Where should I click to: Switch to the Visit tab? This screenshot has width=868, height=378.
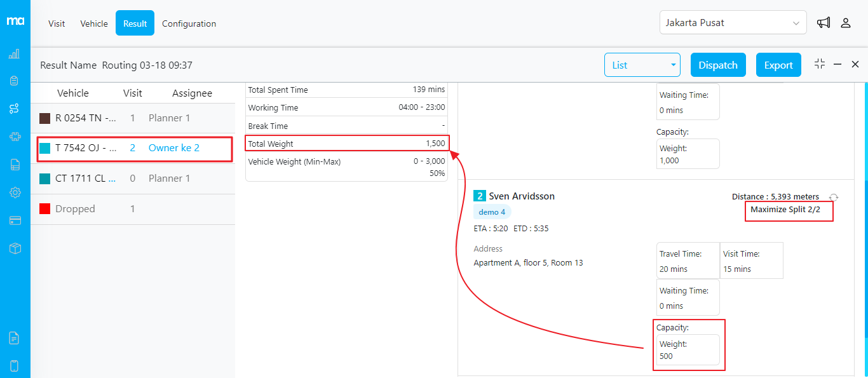[x=57, y=24]
